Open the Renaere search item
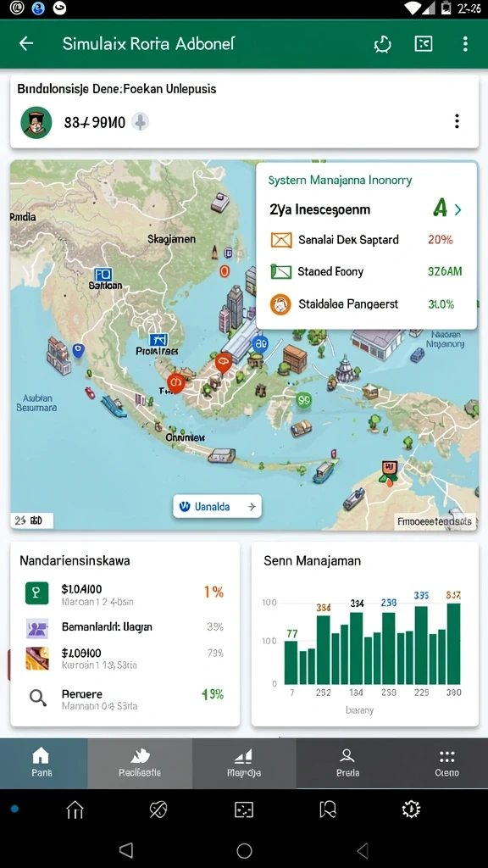This screenshot has height=868, width=488. click(x=125, y=699)
